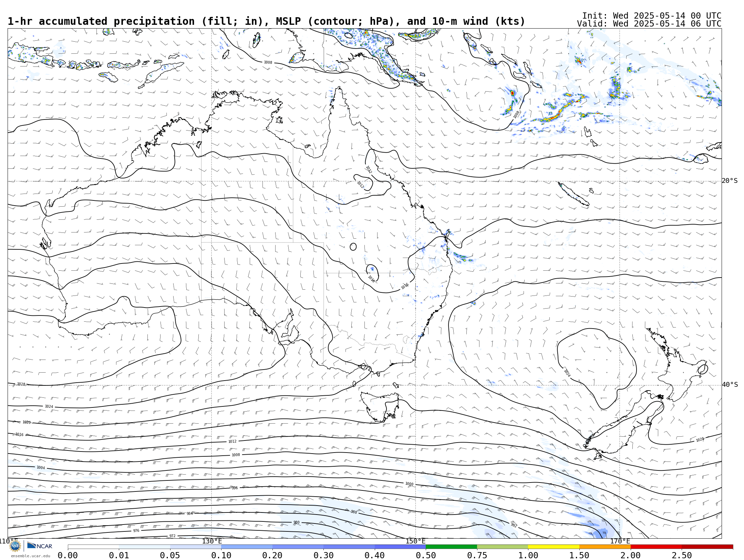Select the red 2.00–2.50 colorbar segment

(x=656, y=547)
